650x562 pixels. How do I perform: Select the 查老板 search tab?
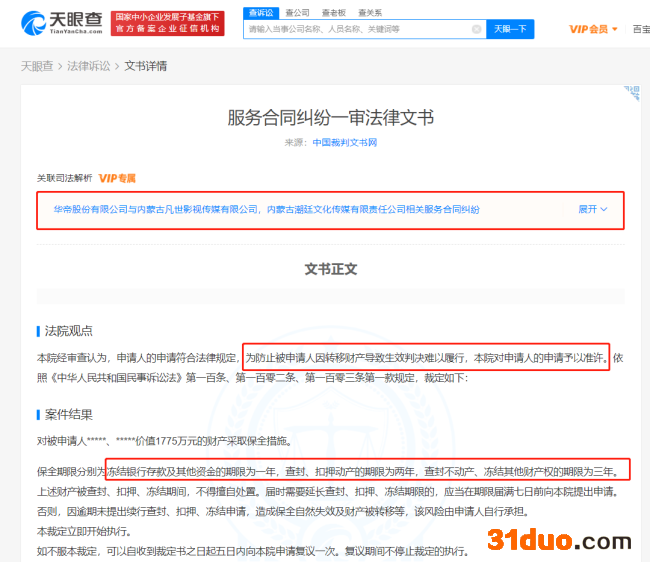point(334,13)
